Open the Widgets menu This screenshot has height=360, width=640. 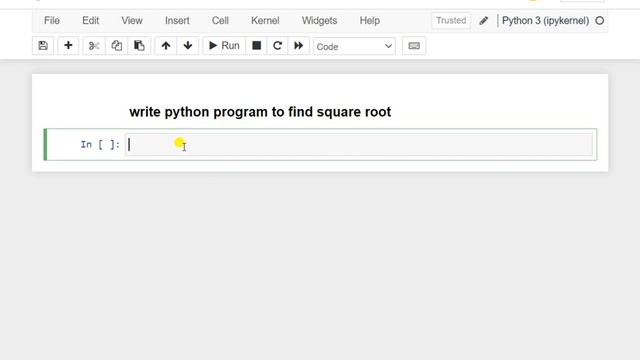(319, 20)
